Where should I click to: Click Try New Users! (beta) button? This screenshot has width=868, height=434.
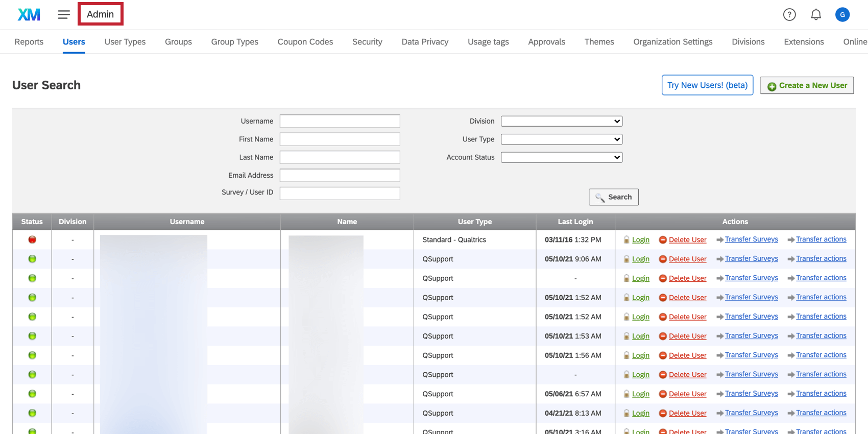707,85
